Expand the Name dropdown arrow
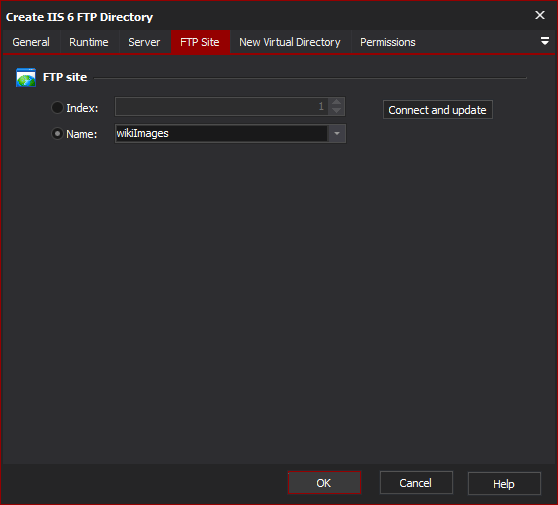The image size is (558, 505). [x=337, y=133]
